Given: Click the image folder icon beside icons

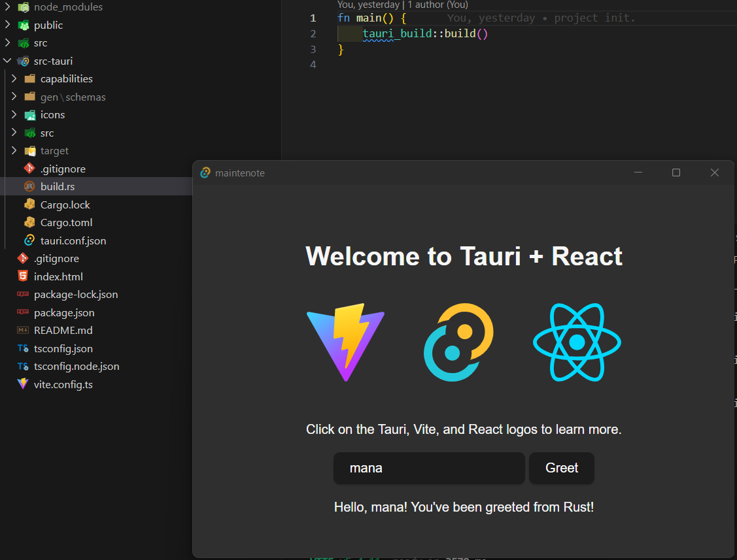Looking at the screenshot, I should [x=30, y=114].
